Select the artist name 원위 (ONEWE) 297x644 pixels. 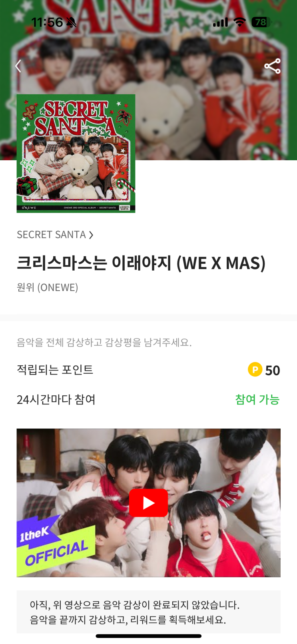pos(48,287)
